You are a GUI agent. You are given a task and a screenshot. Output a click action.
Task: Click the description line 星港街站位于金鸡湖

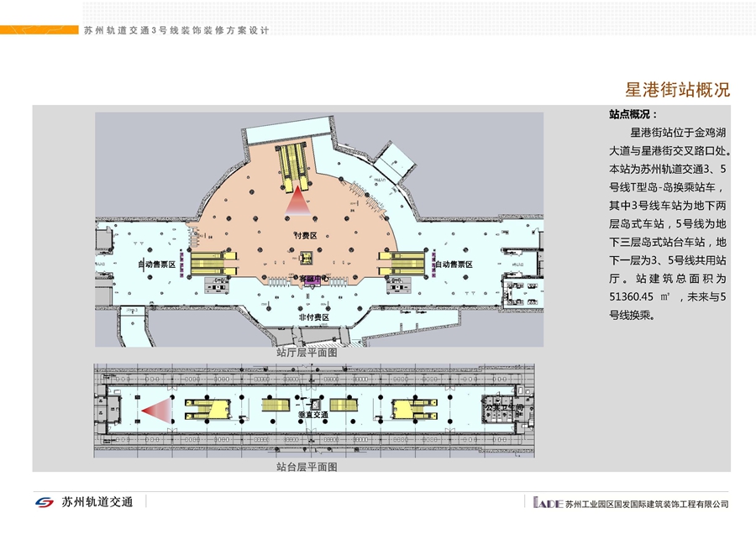click(x=678, y=133)
